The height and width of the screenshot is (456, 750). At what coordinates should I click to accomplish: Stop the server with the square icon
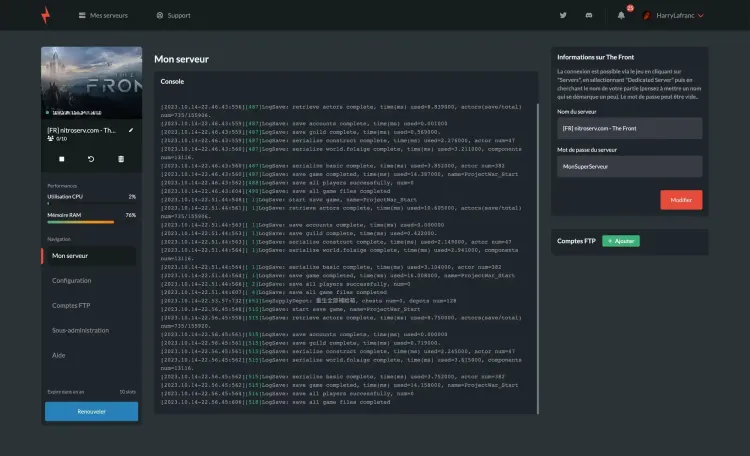click(x=62, y=159)
